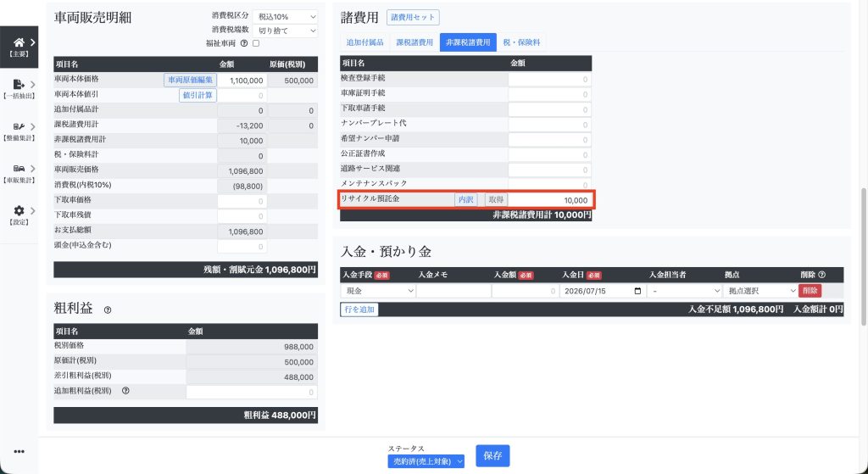Click the 希望ナンバー申請 amount field
This screenshot has height=474, width=868.
(549, 140)
